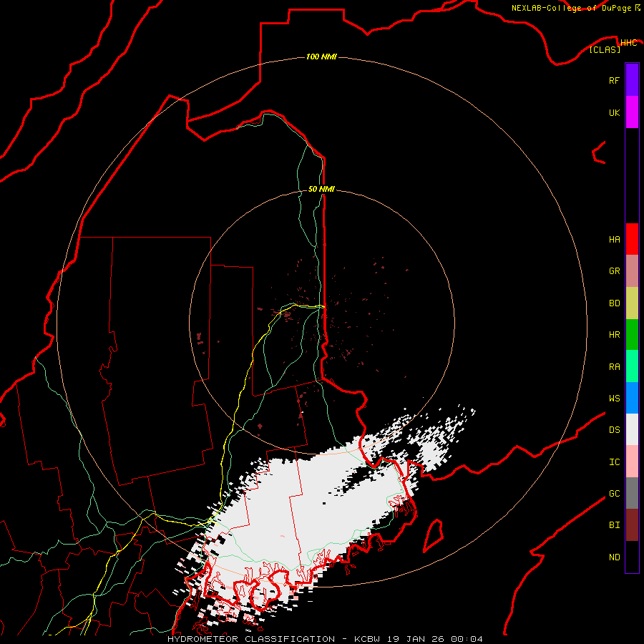Click the WS blue legend swatch

[x=632, y=398]
